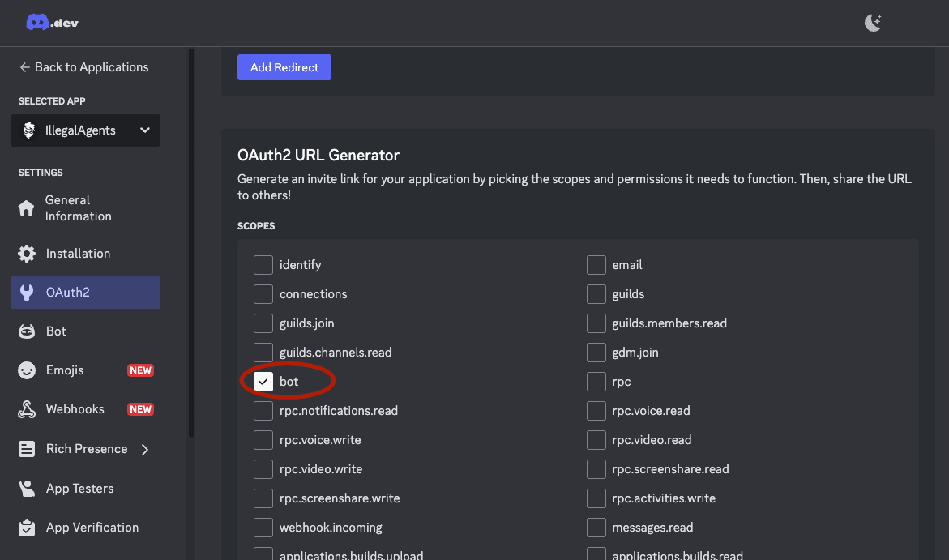Enable the rpc.video.write scope checkbox
The image size is (949, 560).
pyautogui.click(x=263, y=469)
